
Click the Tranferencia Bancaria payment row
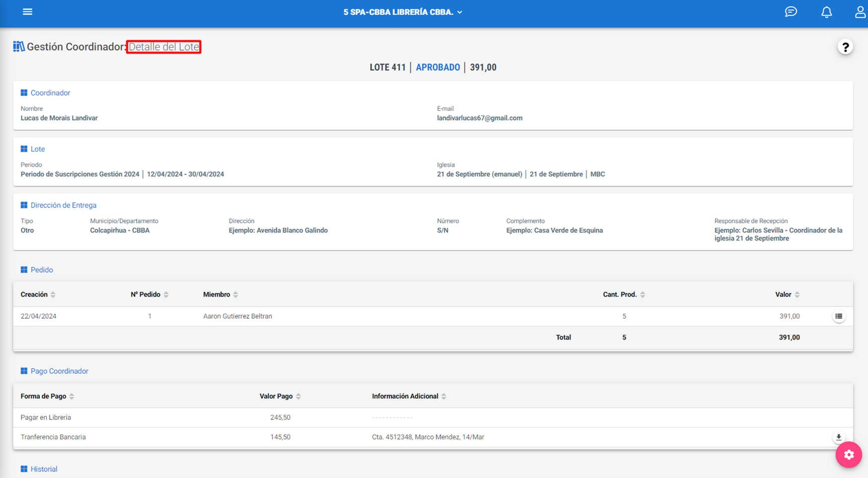coord(433,437)
